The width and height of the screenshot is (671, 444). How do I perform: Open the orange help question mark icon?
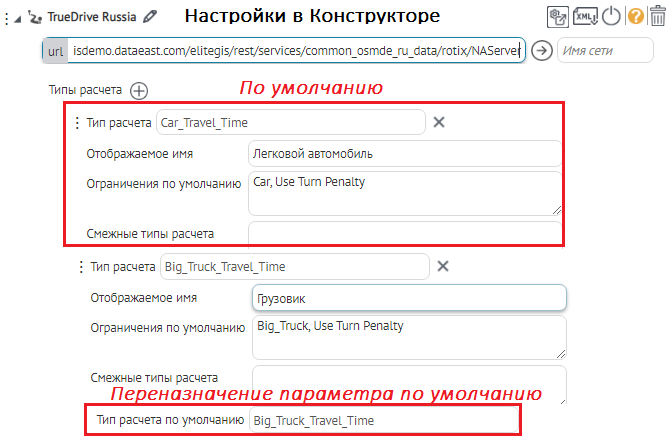point(635,17)
